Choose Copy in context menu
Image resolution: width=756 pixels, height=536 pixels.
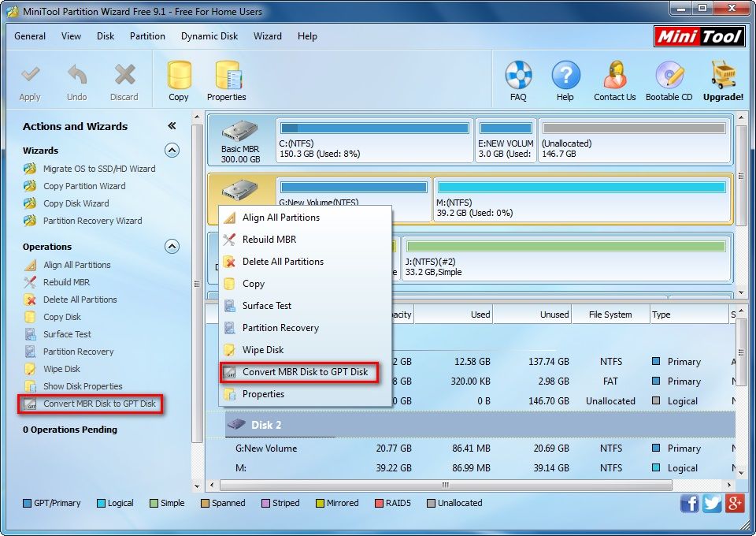pos(306,284)
